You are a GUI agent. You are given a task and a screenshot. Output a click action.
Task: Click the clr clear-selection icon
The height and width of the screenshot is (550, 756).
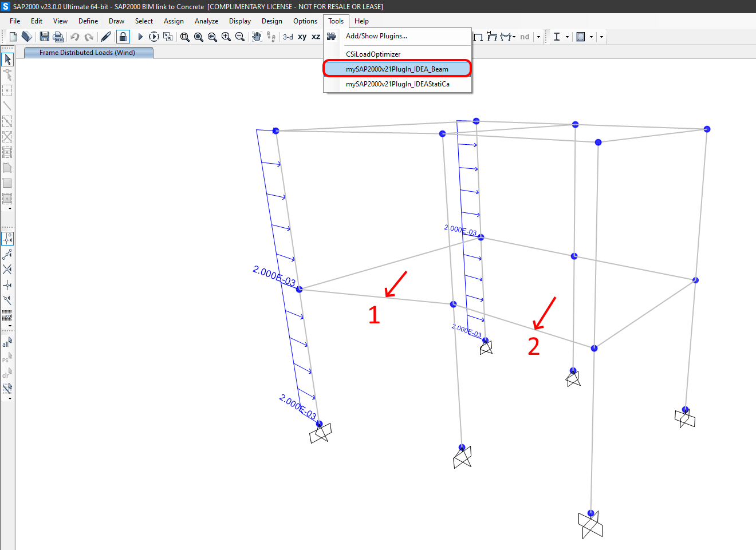(x=7, y=373)
